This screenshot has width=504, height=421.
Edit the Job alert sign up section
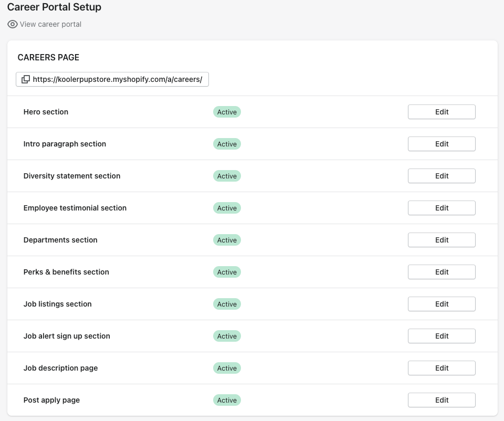441,336
